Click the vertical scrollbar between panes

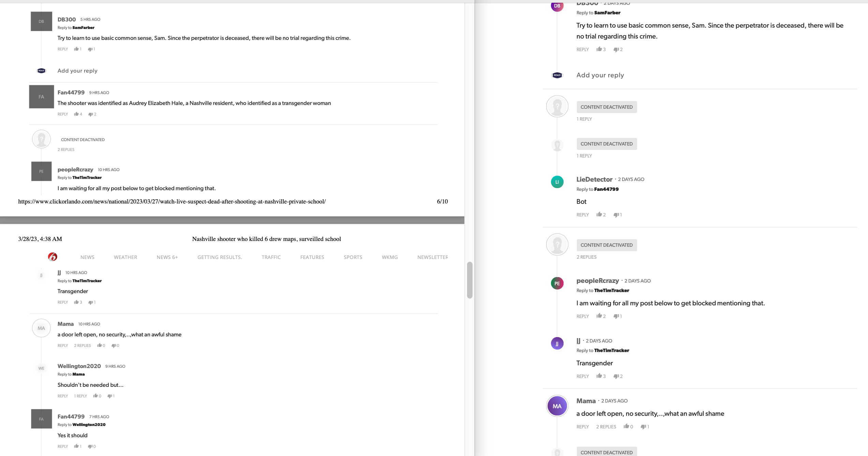coord(469,280)
